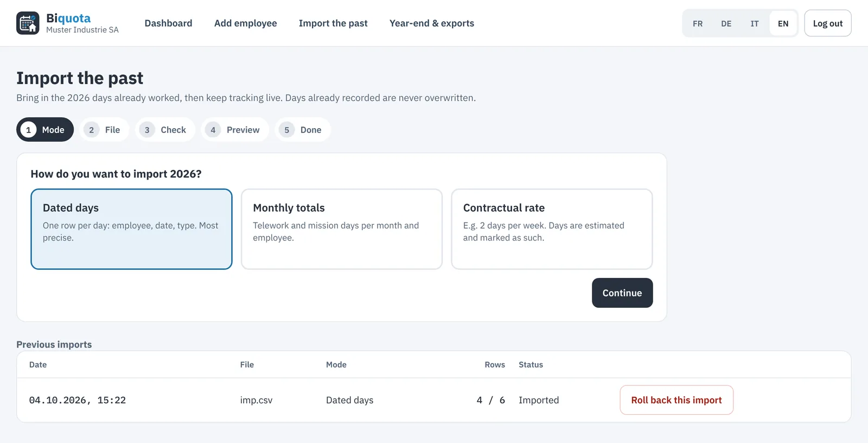
Task: Choose the Monthly totals import mode
Action: click(342, 229)
